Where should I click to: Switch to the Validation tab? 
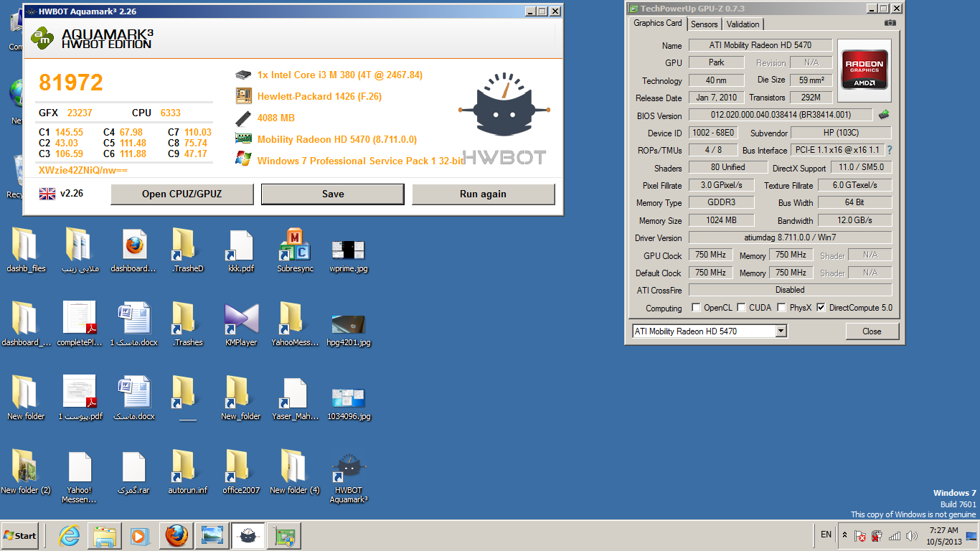(x=743, y=24)
